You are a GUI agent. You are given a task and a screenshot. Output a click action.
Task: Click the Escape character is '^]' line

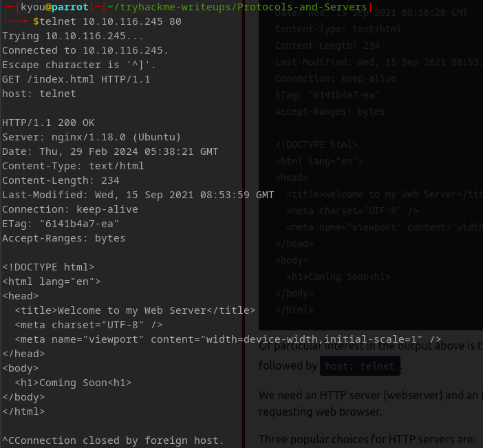(79, 65)
